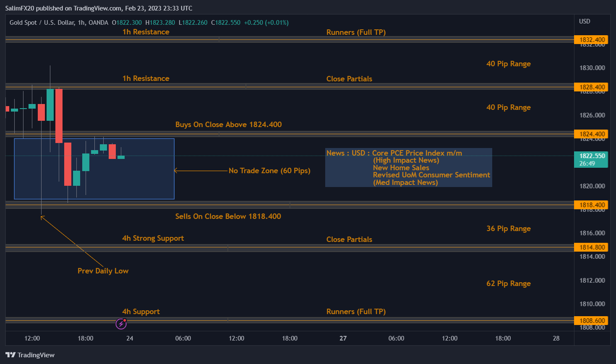616x364 pixels.
Task: Click the TradingView logo
Action: tap(30, 355)
